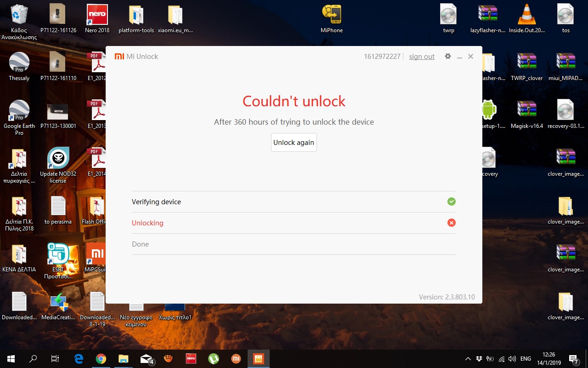Select the 'Downloaded... 8-1-19' text file
588x368 pixels.
pyautogui.click(x=97, y=310)
